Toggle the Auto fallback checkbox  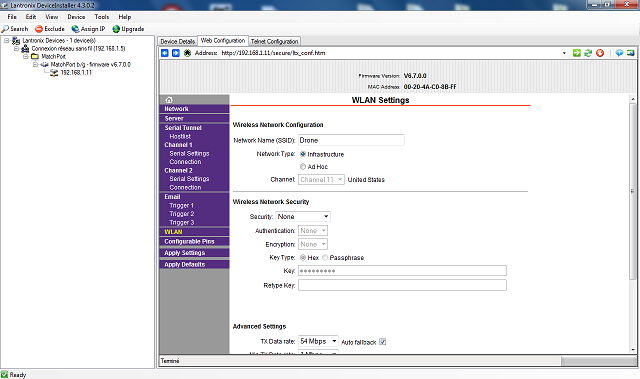[382, 342]
